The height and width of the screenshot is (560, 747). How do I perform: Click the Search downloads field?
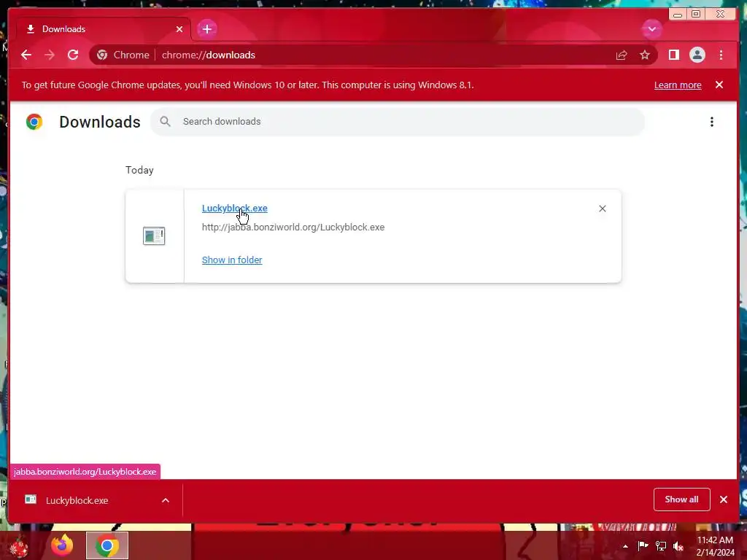398,122
